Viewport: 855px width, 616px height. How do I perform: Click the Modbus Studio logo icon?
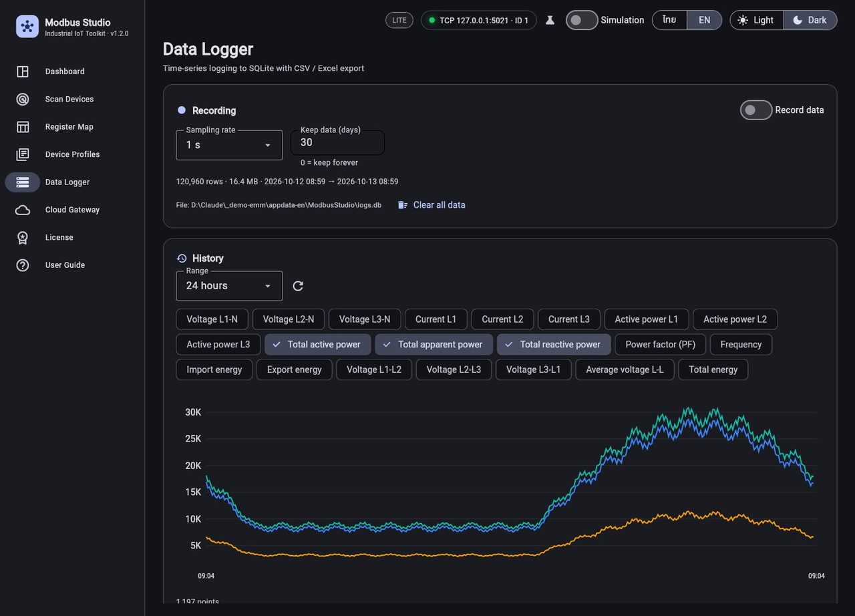tap(27, 27)
